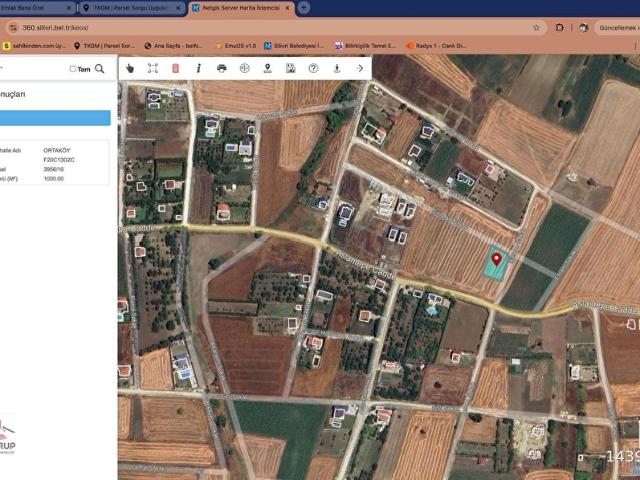The height and width of the screenshot is (480, 640).
Task: Click the save map icon
Action: click(290, 68)
